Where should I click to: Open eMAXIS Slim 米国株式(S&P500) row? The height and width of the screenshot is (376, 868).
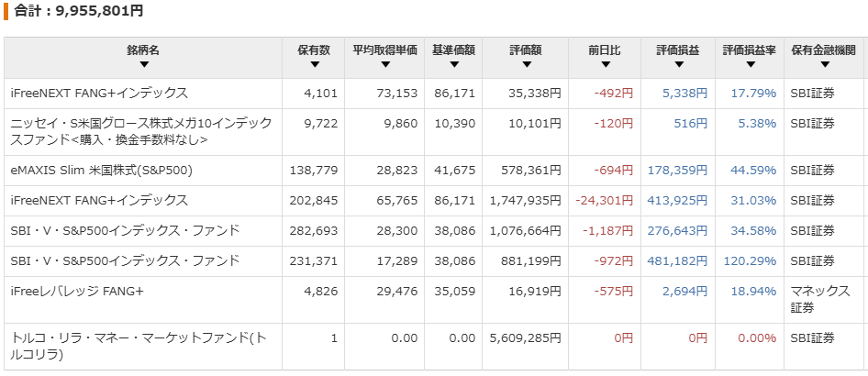(434, 171)
